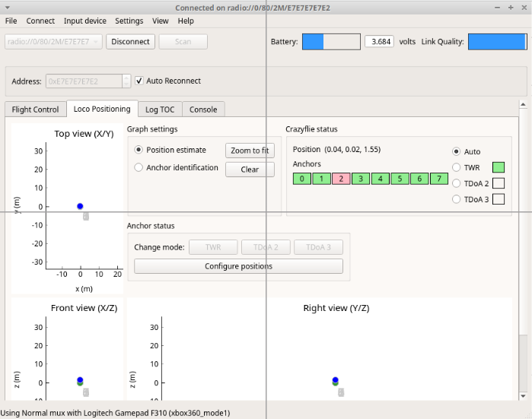Screen dimensions: 532x419
Task: Switch to the Log TOC tab
Action: (x=160, y=110)
